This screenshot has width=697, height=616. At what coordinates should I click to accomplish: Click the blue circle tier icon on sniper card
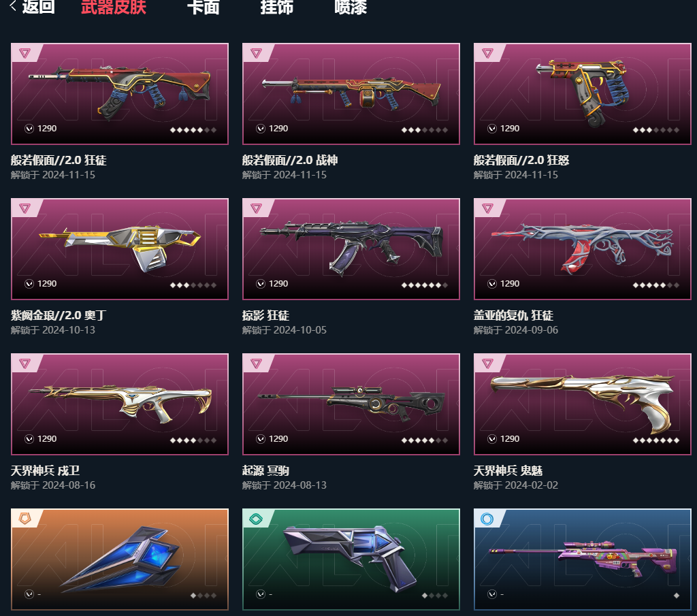click(x=487, y=519)
